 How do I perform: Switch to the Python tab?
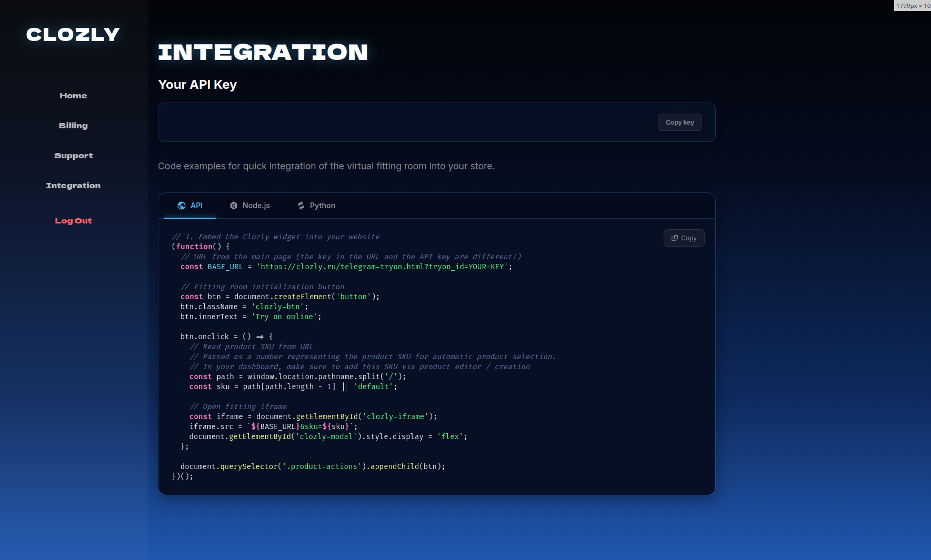click(x=316, y=206)
